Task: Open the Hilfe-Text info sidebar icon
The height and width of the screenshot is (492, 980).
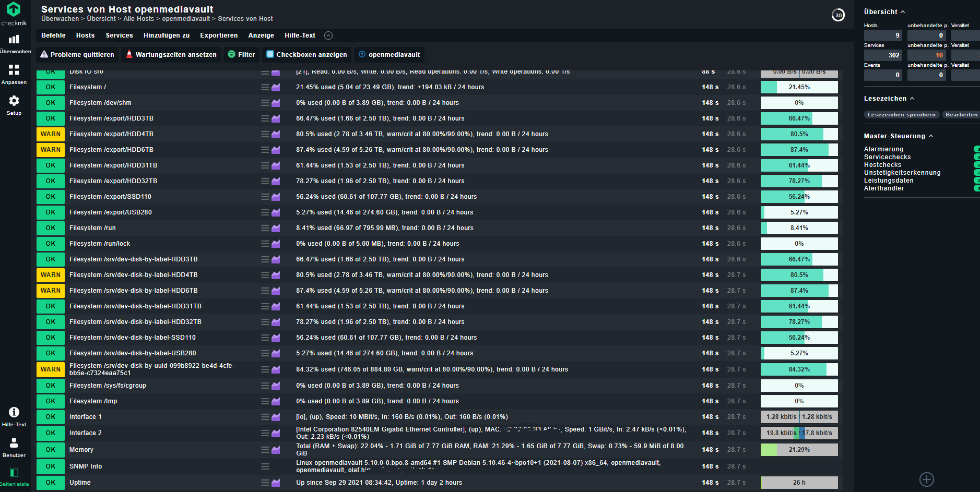Action: click(x=14, y=417)
